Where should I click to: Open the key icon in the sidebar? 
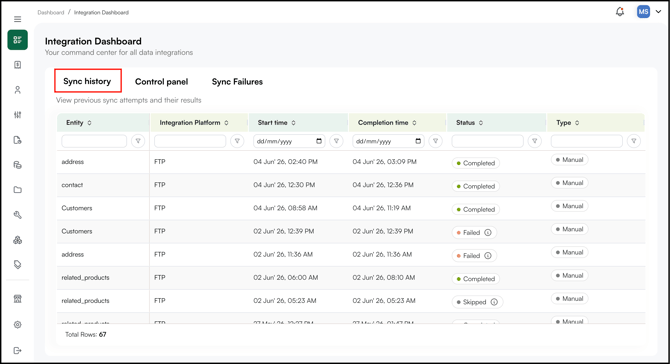pyautogui.click(x=18, y=215)
